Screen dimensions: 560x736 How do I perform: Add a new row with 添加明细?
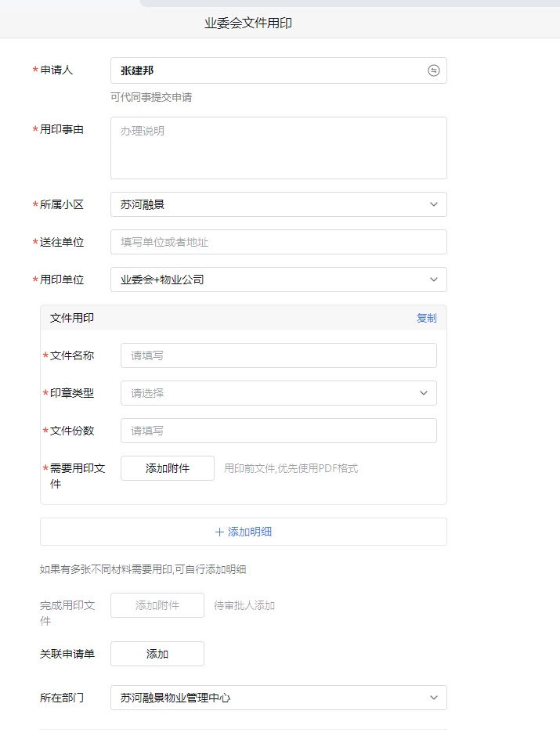coord(244,532)
